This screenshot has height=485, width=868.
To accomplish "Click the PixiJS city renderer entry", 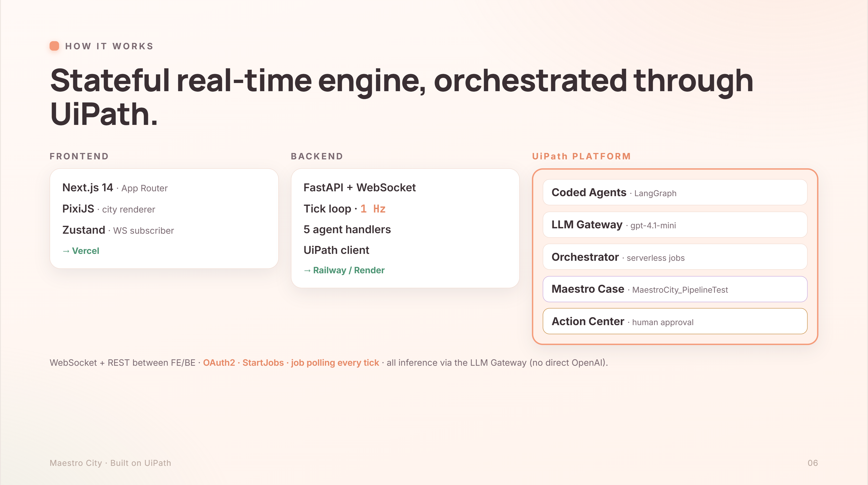I will click(108, 209).
